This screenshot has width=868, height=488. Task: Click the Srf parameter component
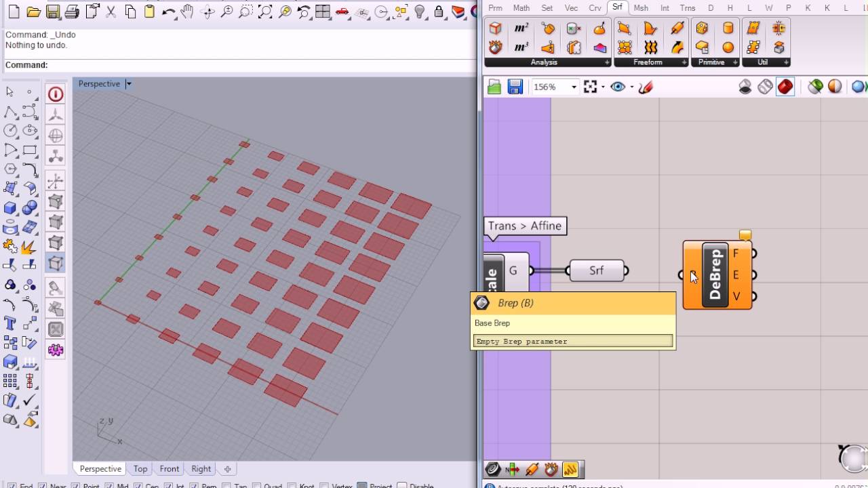(x=597, y=270)
